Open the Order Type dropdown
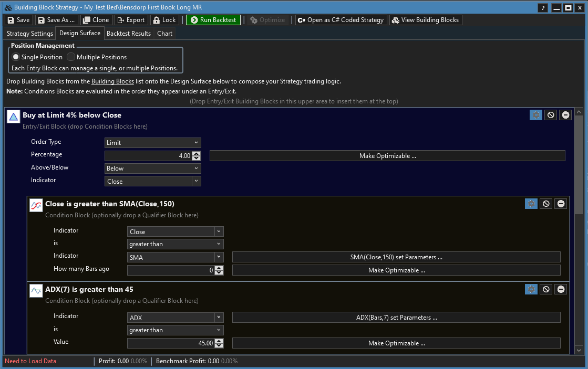This screenshot has width=588, height=369. click(x=152, y=143)
